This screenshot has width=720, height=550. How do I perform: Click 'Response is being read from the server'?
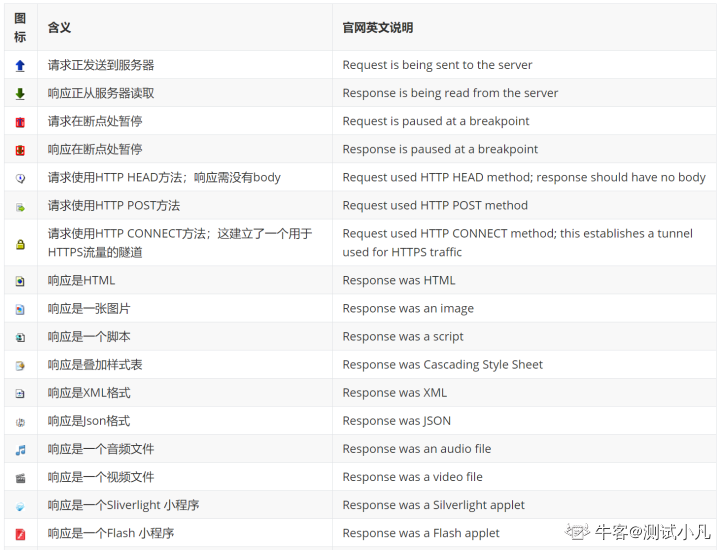(450, 93)
